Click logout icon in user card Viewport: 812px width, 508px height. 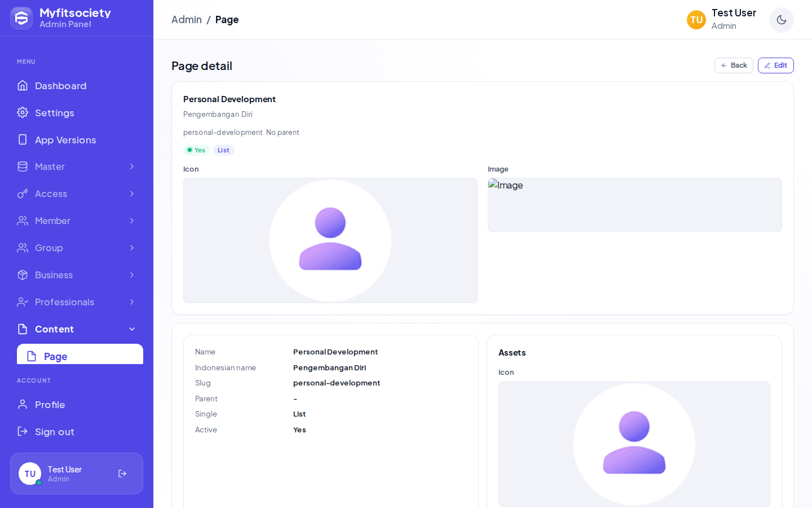(122, 474)
